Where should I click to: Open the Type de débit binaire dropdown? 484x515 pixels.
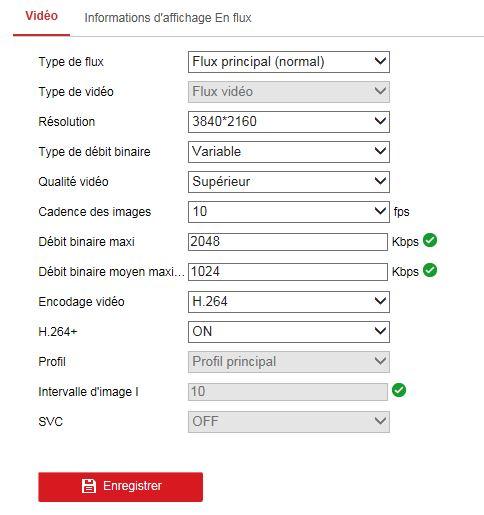[x=289, y=152]
